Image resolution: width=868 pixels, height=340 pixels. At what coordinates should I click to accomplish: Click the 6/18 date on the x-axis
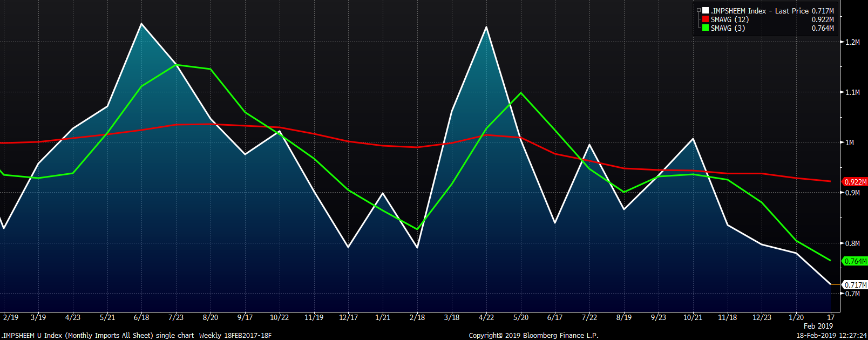141,317
